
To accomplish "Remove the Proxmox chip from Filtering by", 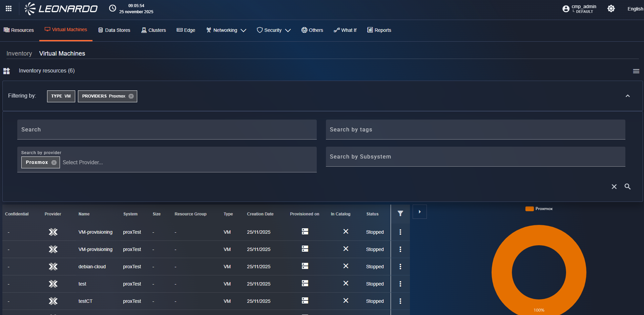I will tap(131, 96).
